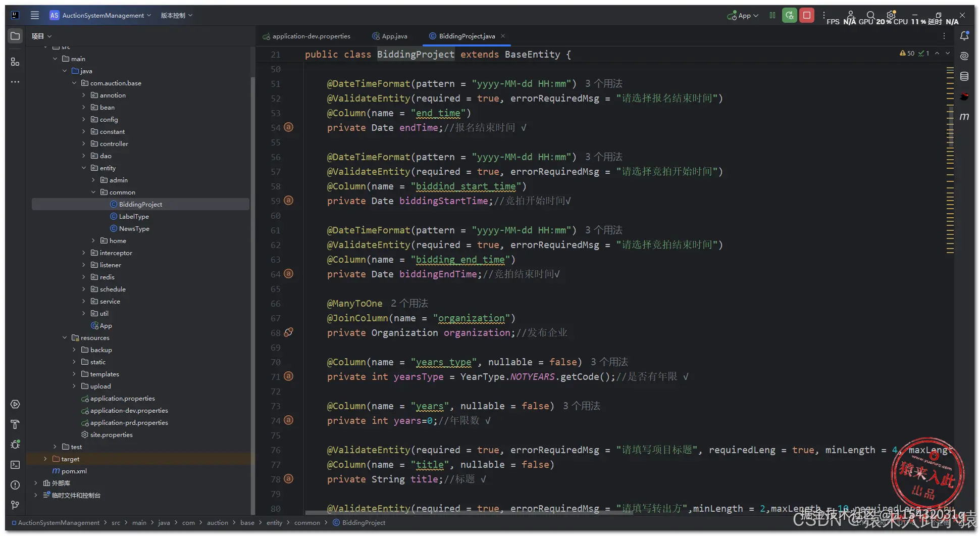Expand the controller package
Screen dimensions: 980x536
tap(84, 143)
